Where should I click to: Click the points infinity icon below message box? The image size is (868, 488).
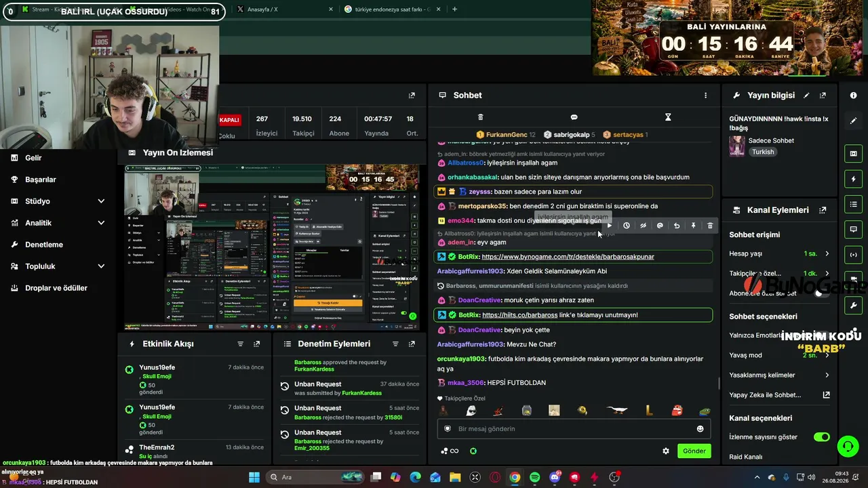450,451
